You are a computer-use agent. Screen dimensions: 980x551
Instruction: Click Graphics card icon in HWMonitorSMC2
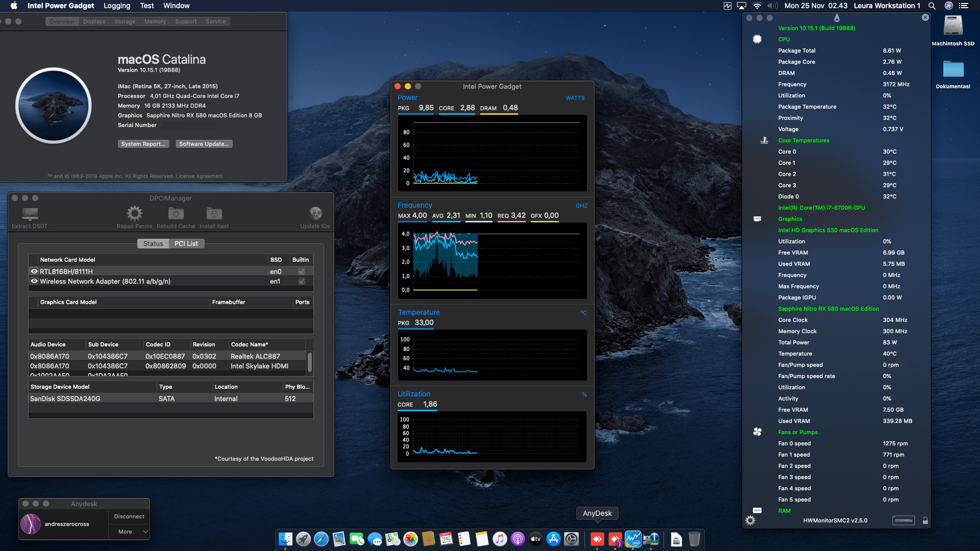(757, 219)
